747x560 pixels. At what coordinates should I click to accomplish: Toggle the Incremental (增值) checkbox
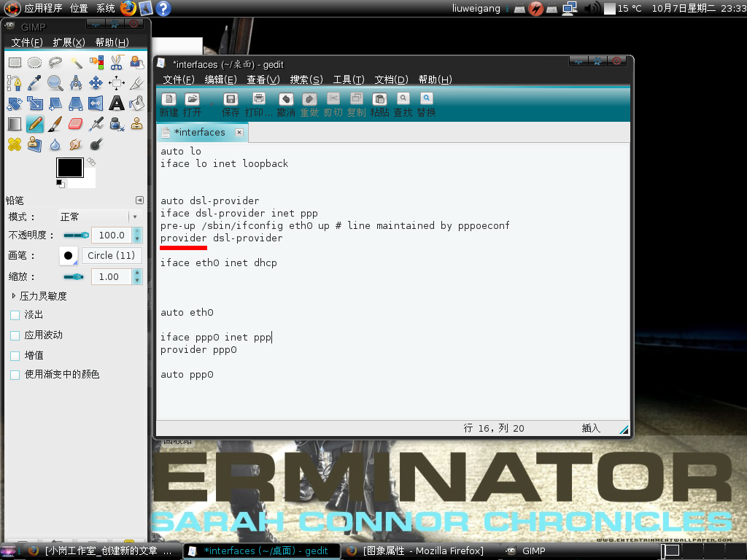tap(15, 356)
